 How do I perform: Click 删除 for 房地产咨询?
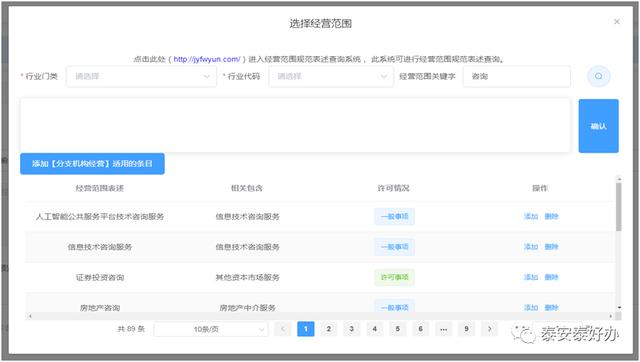pyautogui.click(x=551, y=307)
